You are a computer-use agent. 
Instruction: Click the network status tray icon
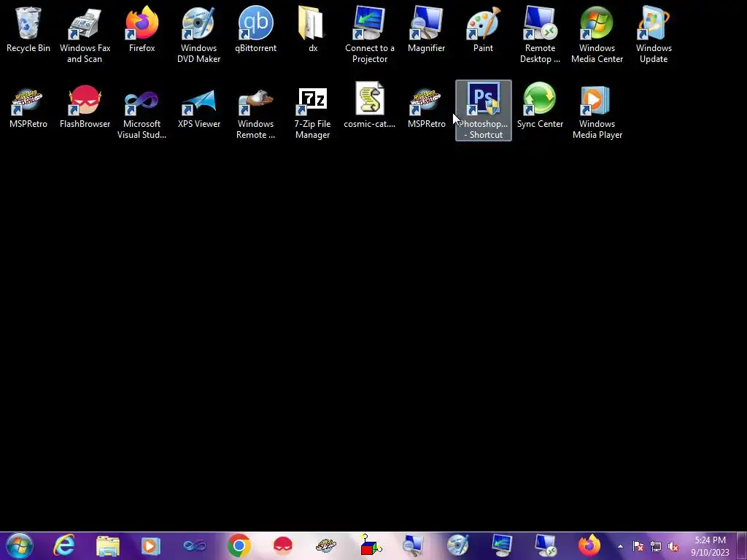click(656, 546)
